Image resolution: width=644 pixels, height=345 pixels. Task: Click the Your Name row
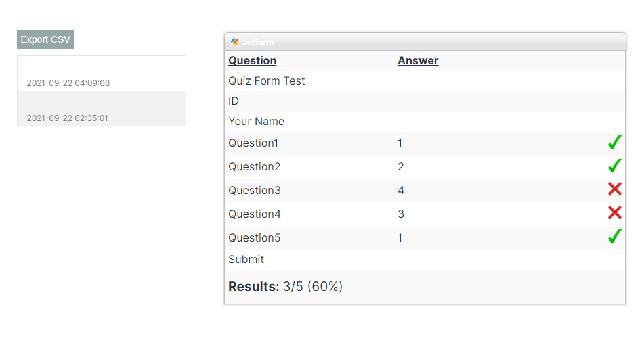(256, 122)
